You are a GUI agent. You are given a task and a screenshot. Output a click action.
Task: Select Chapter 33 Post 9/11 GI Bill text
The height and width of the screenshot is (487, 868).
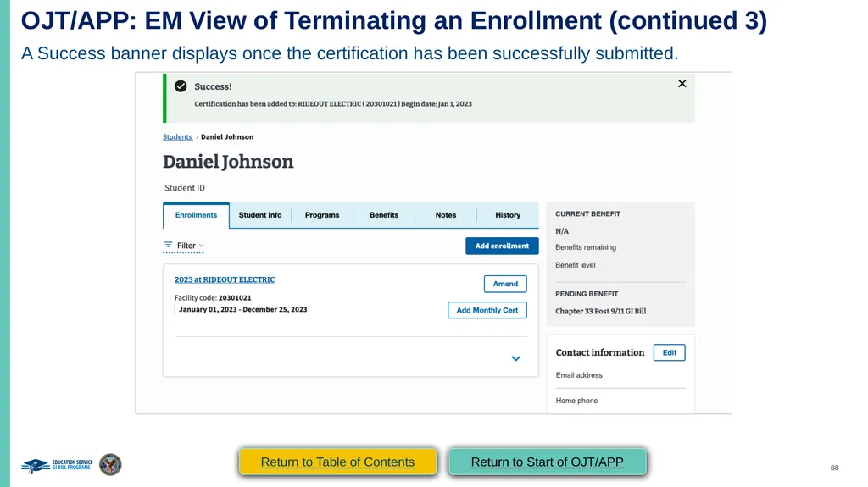pos(601,311)
